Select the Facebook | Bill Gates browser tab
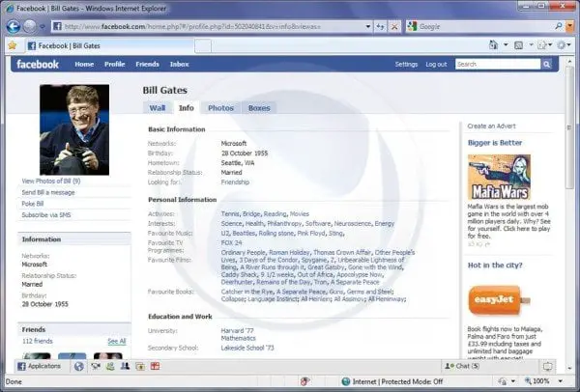The image size is (580, 392). coord(109,45)
